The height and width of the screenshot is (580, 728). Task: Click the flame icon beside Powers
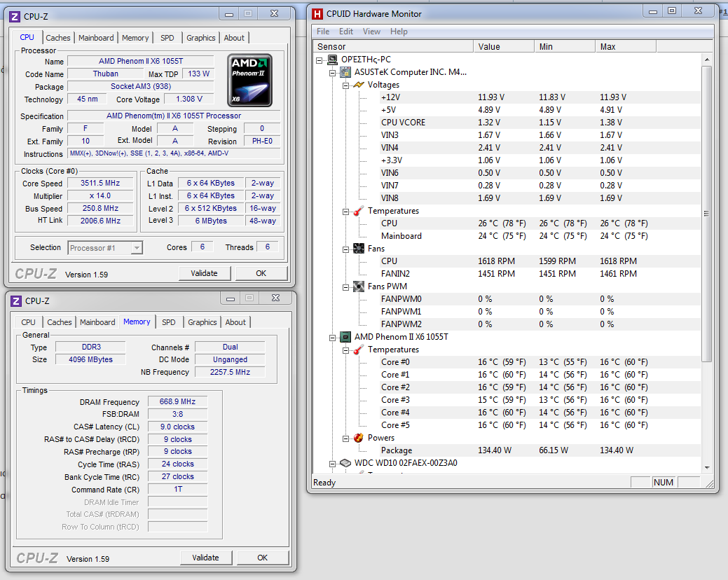(x=359, y=438)
